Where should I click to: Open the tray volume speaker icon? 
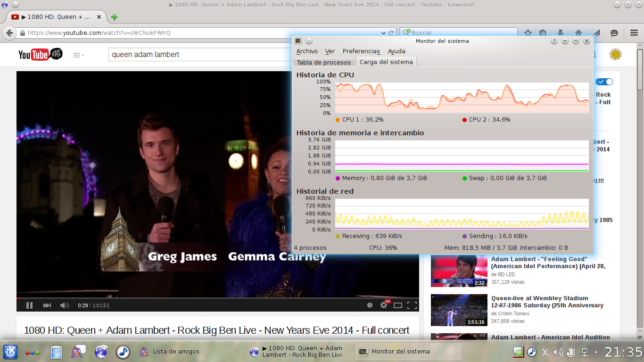tap(558, 352)
